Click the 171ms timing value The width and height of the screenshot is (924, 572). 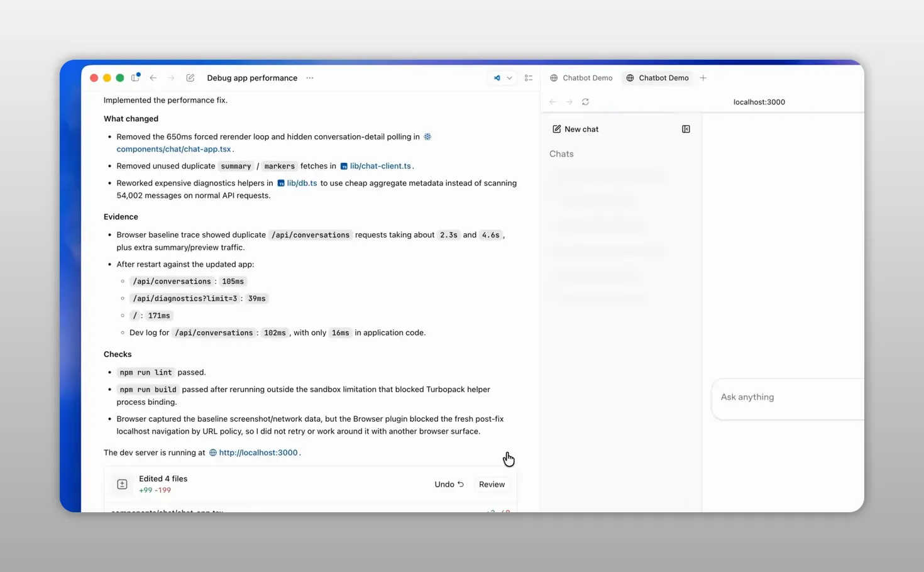[159, 316]
